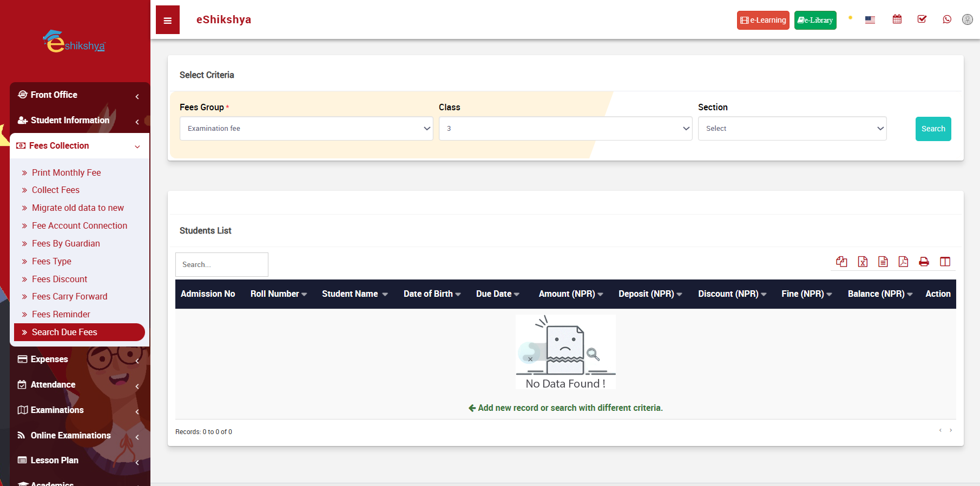980x486 pixels.
Task: Click the Students List heading
Action: pyautogui.click(x=205, y=230)
